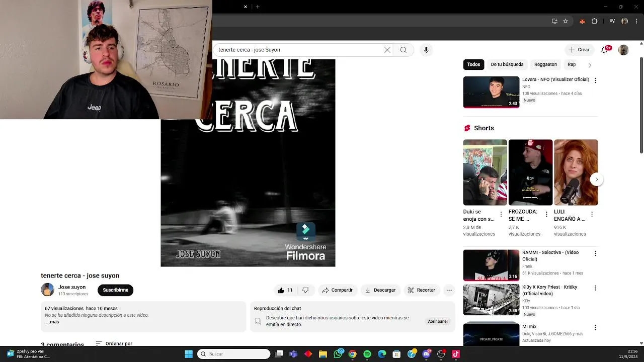
Task: Open the Ordenar por comments sort dropdown
Action: click(114, 344)
